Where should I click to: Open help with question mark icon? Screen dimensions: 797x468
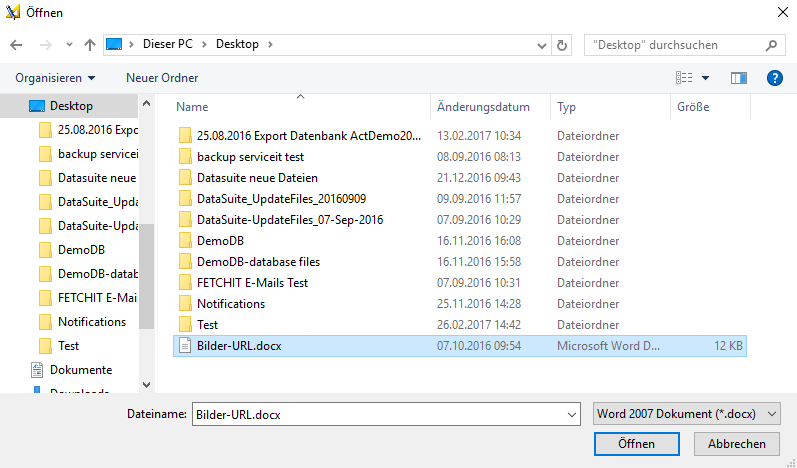(775, 78)
